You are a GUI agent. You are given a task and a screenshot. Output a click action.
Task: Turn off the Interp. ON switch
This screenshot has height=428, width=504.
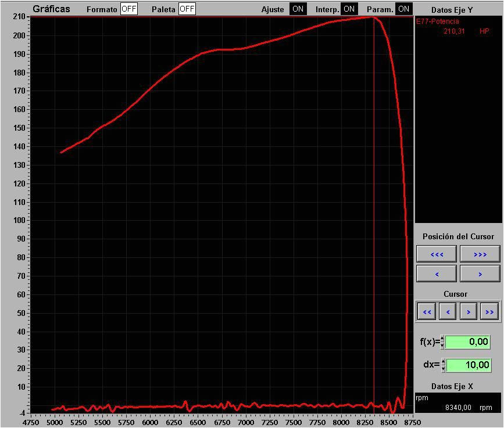[x=349, y=9]
